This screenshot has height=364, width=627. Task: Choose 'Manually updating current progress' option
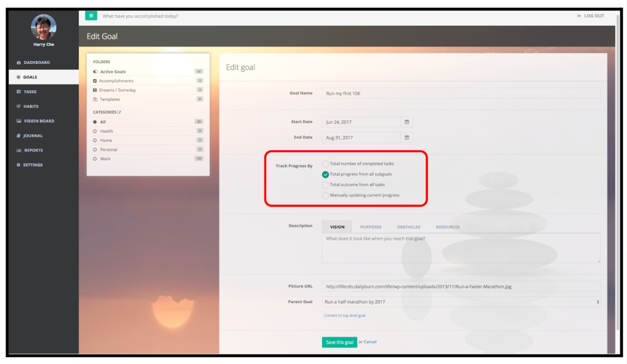click(x=326, y=195)
